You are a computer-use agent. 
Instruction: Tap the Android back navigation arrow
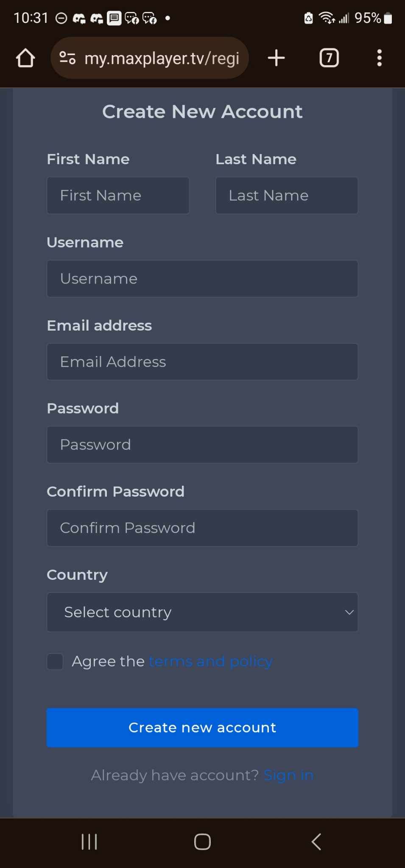316,842
